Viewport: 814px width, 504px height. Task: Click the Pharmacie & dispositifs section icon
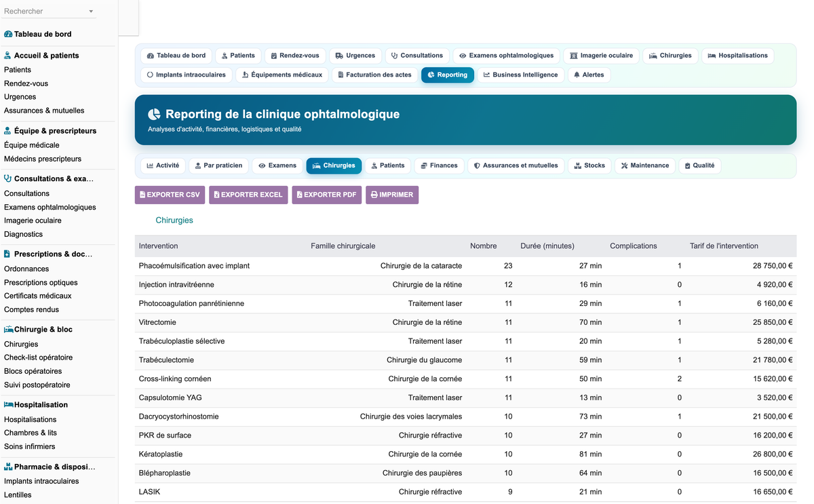click(8, 467)
